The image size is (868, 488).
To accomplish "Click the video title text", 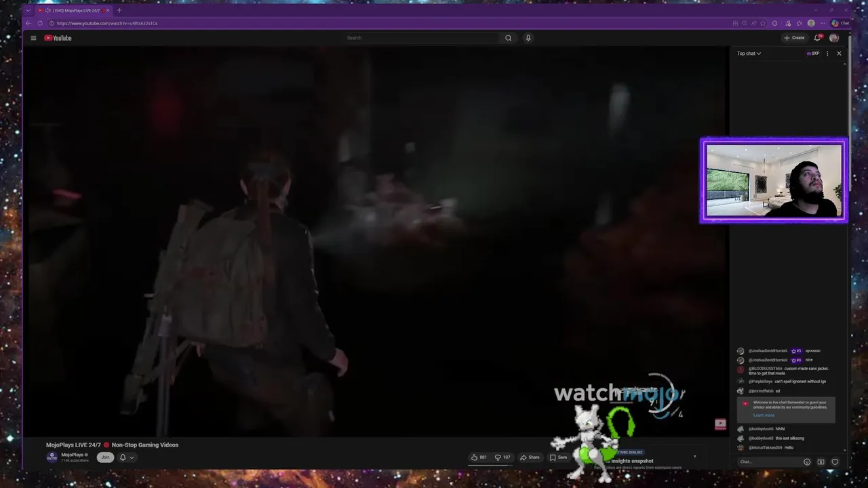I will pos(112,445).
